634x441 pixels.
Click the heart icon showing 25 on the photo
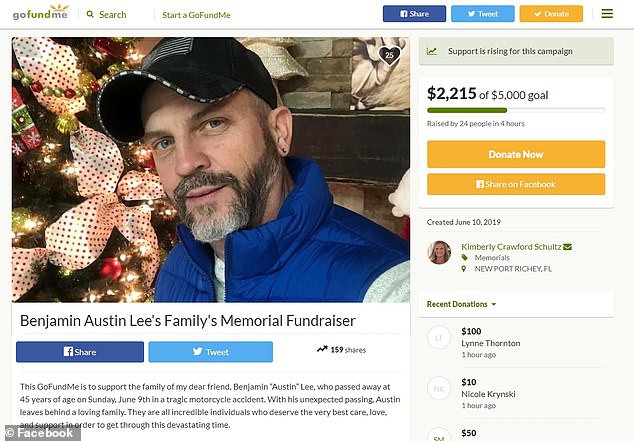(x=390, y=55)
